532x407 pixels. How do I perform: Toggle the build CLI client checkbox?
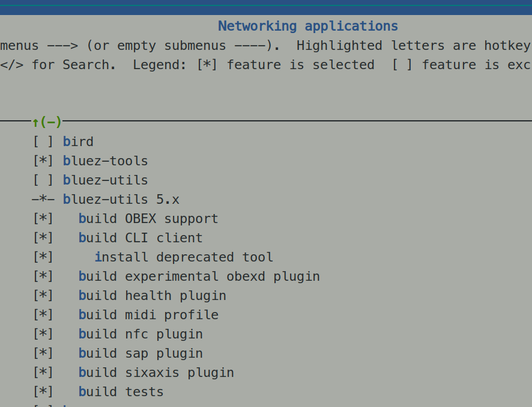43,238
